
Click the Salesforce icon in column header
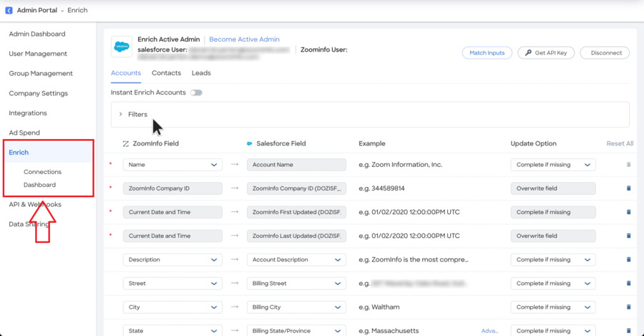point(249,143)
